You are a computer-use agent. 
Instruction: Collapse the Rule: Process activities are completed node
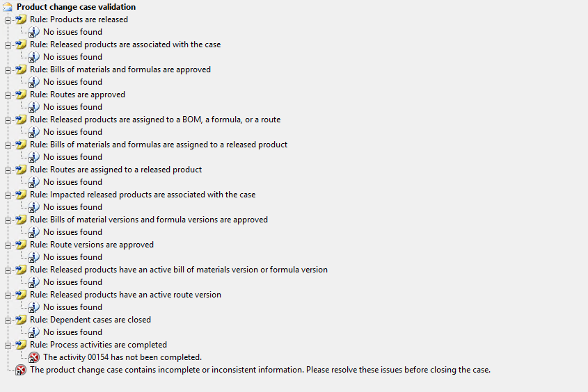8,345
